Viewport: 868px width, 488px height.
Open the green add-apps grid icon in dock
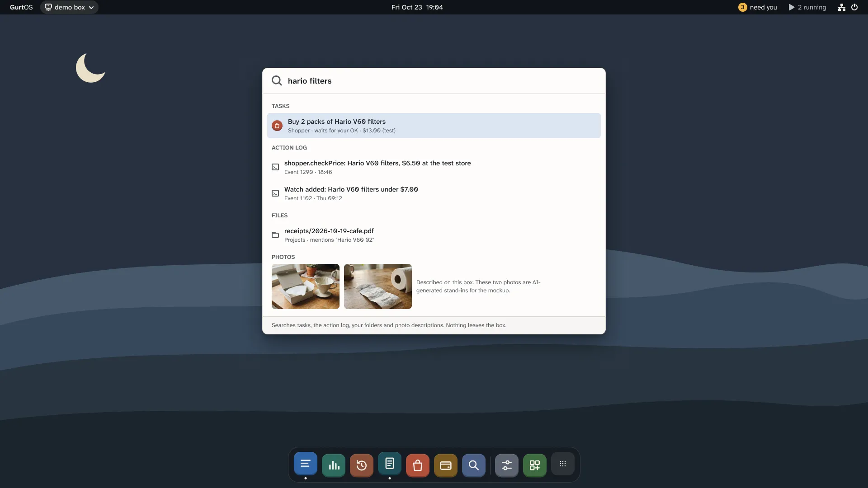535,465
